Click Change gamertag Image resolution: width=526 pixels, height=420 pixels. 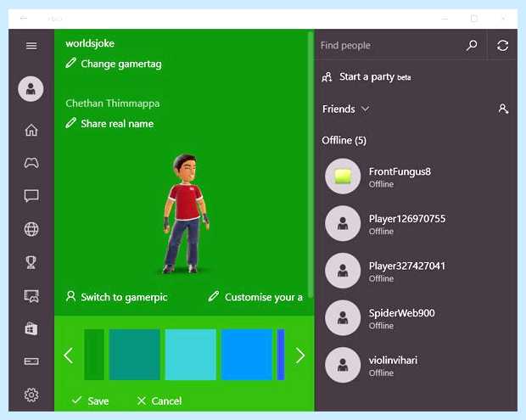click(121, 64)
